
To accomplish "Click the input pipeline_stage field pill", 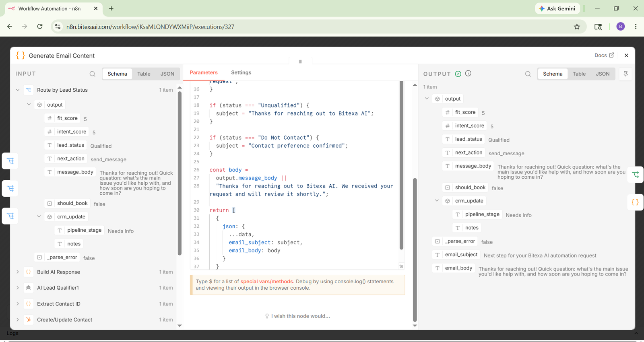I will [x=80, y=230].
